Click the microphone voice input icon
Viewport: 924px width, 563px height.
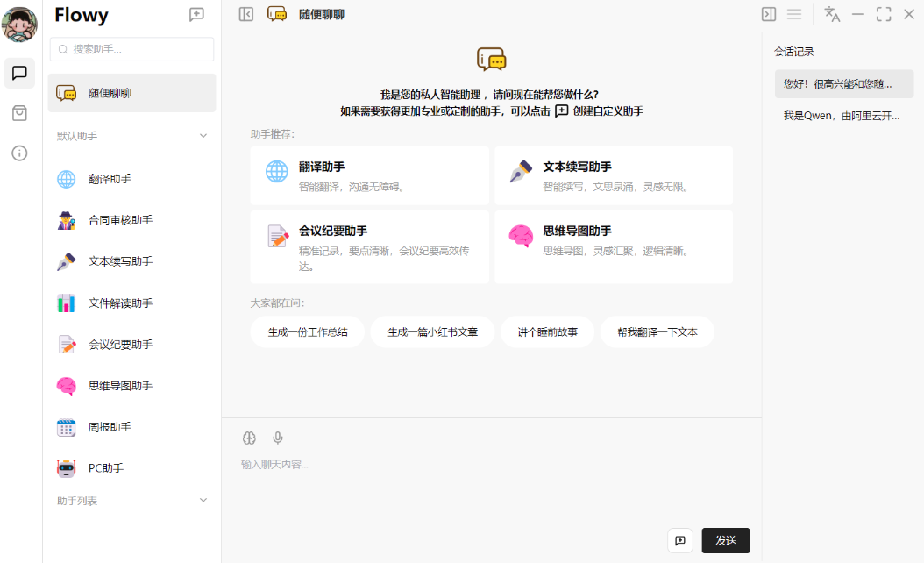[278, 438]
